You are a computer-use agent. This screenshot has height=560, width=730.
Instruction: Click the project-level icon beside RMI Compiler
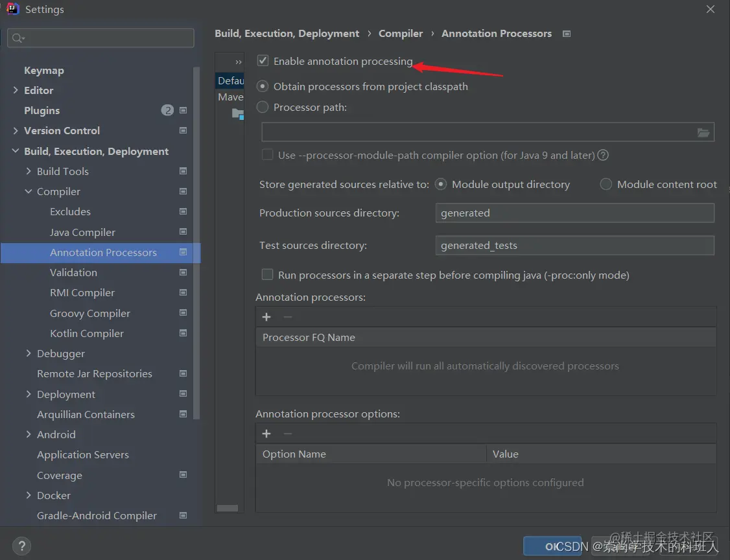[183, 292]
